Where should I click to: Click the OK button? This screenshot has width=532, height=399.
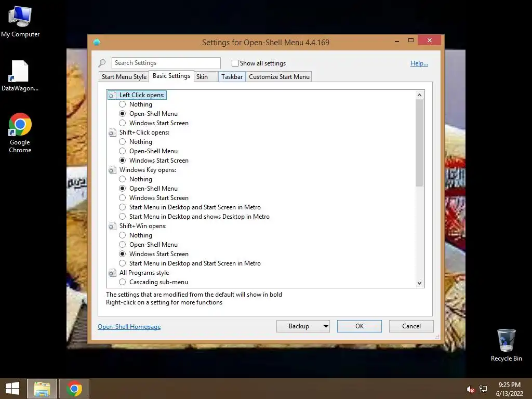[360, 326]
